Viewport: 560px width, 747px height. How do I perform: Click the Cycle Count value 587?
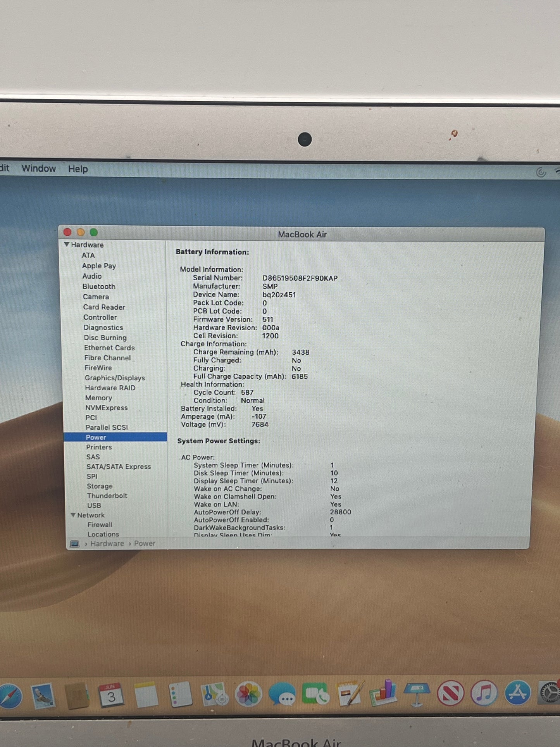click(247, 393)
